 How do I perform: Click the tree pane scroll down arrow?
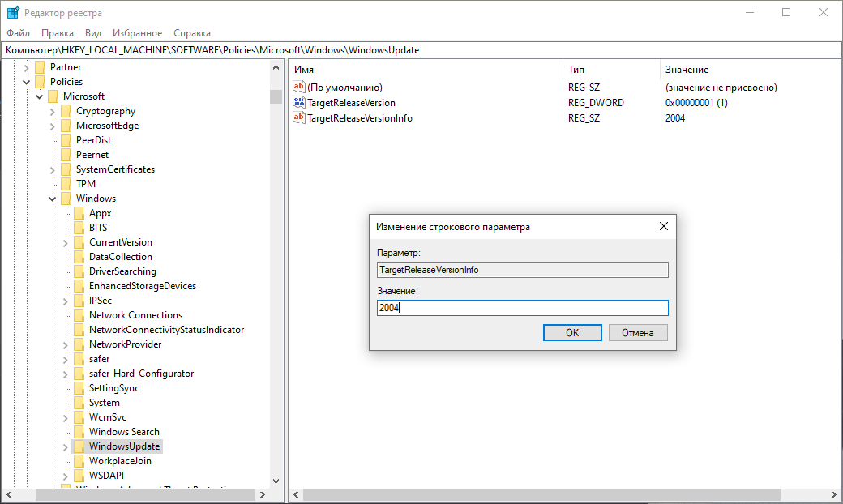click(x=276, y=481)
